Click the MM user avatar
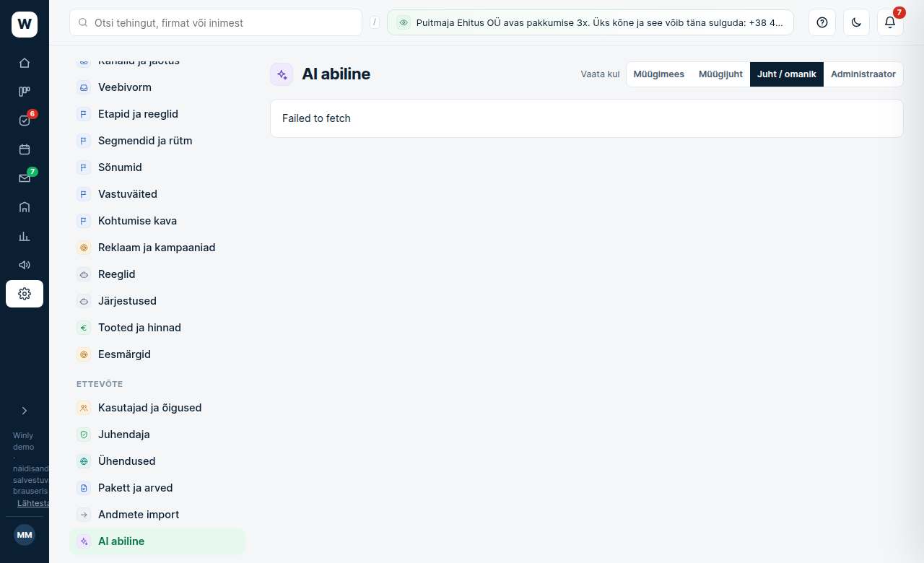924x563 pixels. coord(25,535)
